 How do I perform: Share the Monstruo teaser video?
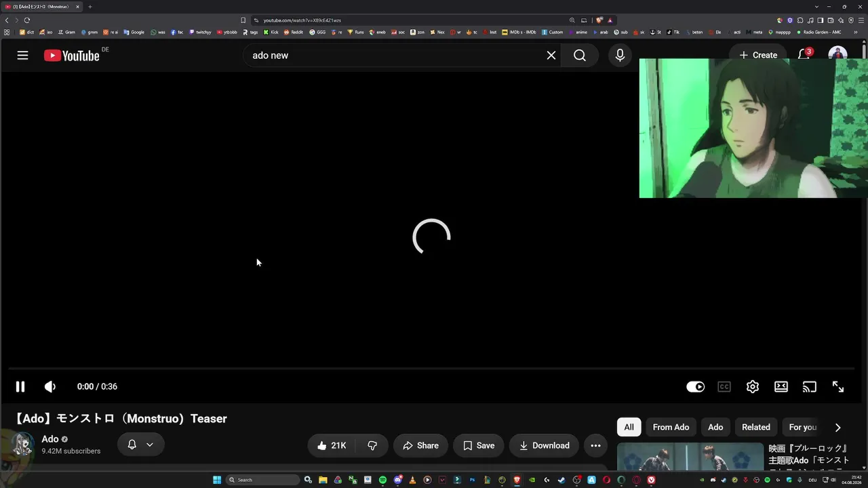pos(420,445)
